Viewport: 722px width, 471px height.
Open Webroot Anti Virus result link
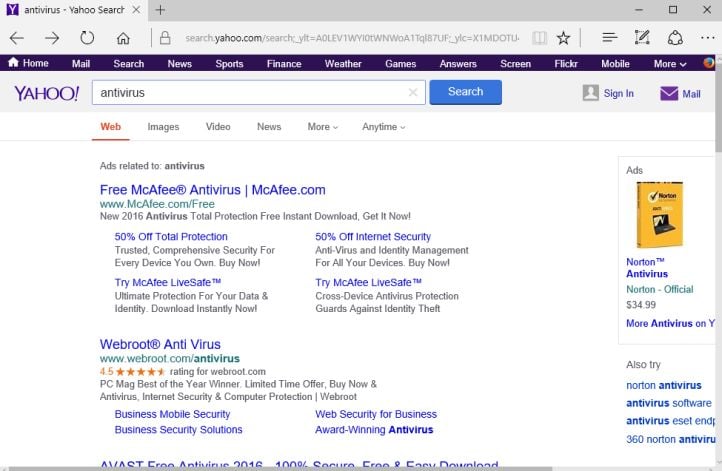[x=160, y=344]
